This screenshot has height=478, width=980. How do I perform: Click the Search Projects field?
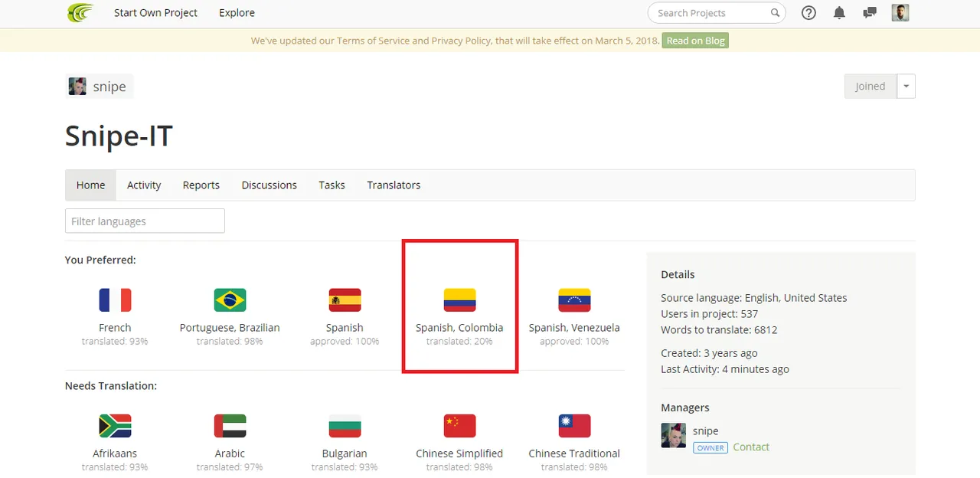click(x=717, y=13)
